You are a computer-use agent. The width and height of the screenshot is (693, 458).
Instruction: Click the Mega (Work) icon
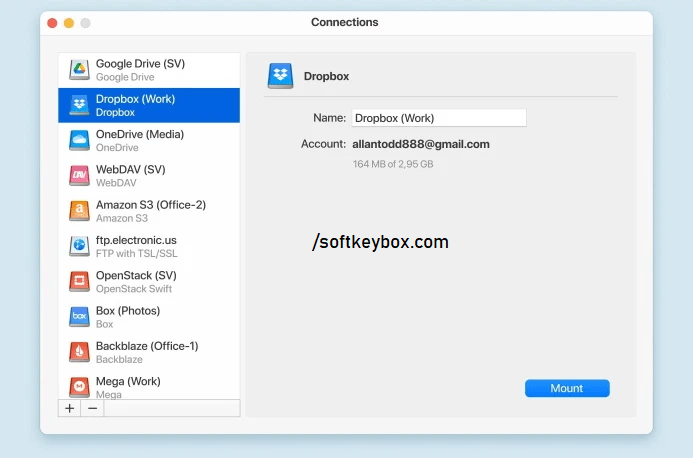[79, 386]
